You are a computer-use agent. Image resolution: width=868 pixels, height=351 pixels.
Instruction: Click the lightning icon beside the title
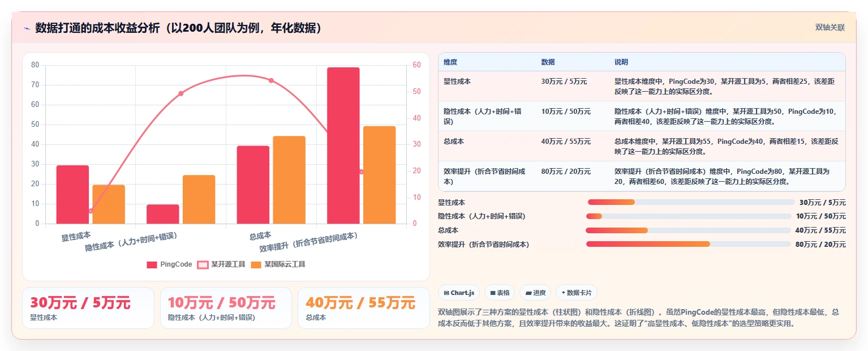(27, 28)
